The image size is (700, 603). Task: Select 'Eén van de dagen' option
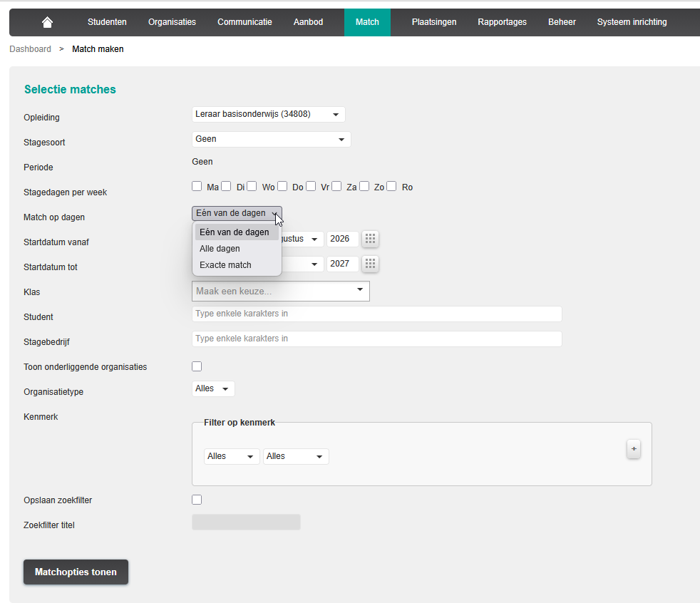[237, 232]
